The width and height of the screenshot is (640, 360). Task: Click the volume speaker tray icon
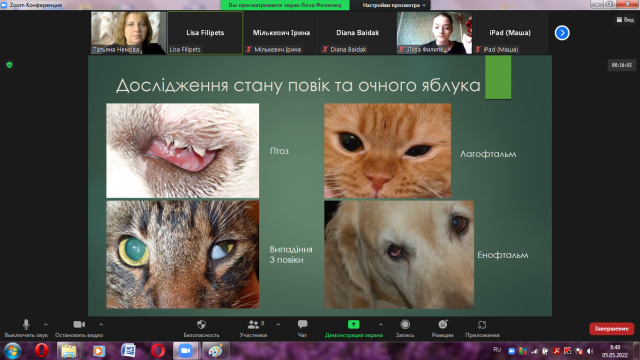click(x=590, y=351)
